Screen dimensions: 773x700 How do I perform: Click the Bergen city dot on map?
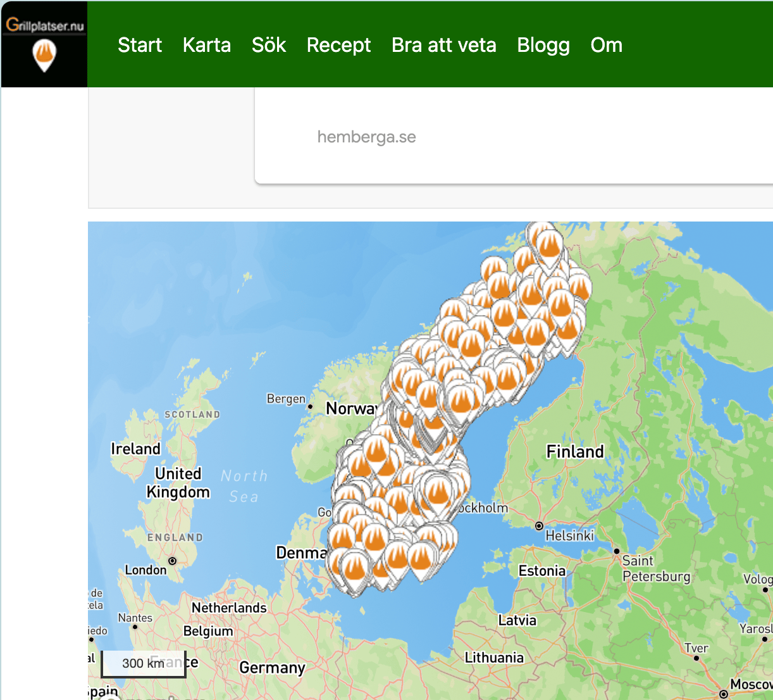pos(310,406)
